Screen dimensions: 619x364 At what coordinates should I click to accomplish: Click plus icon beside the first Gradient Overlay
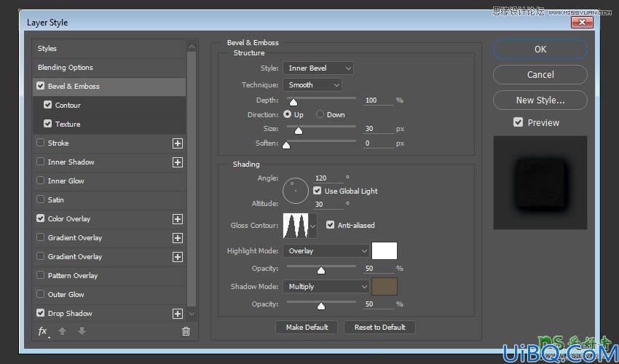(x=178, y=238)
